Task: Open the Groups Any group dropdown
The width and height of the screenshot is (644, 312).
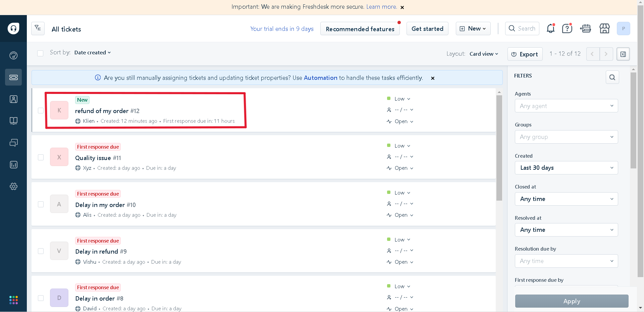Action: (x=566, y=137)
